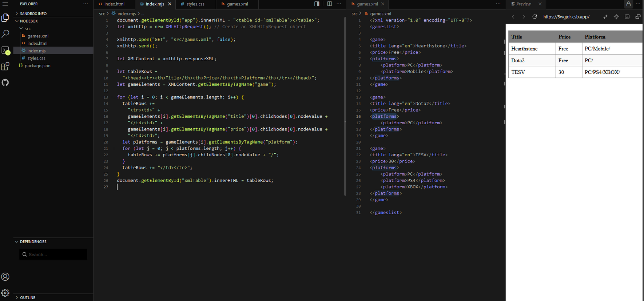Viewport: 644px width, 301px height.
Task: Split the index.mjs editor to the right
Action: click(329, 4)
